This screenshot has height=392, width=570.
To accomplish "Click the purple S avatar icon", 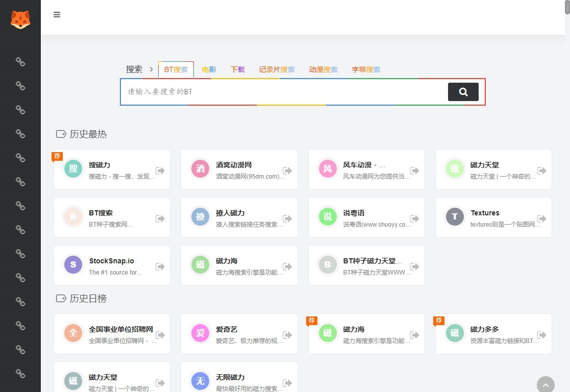I will (x=73, y=265).
